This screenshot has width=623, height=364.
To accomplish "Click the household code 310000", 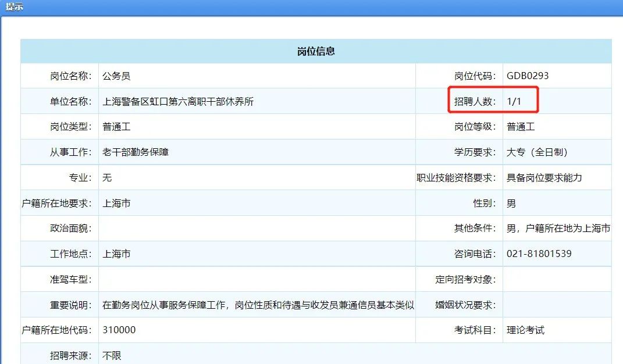I will coord(119,330).
